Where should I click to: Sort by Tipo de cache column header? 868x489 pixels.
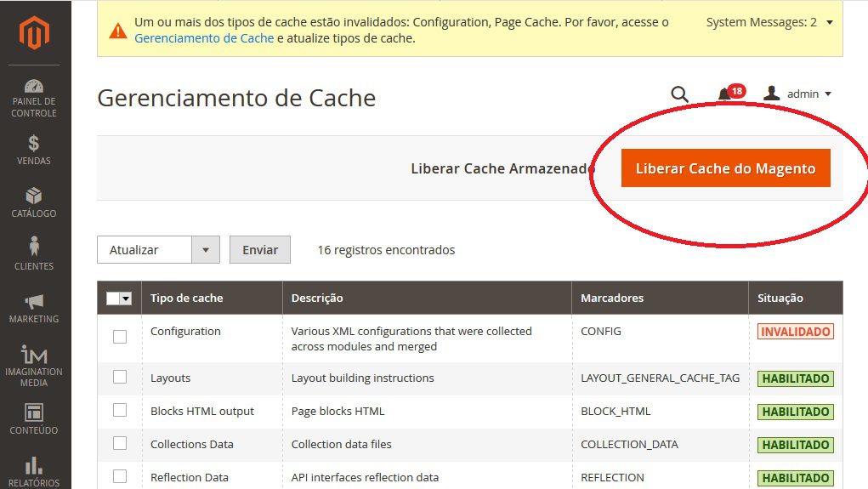[212, 298]
